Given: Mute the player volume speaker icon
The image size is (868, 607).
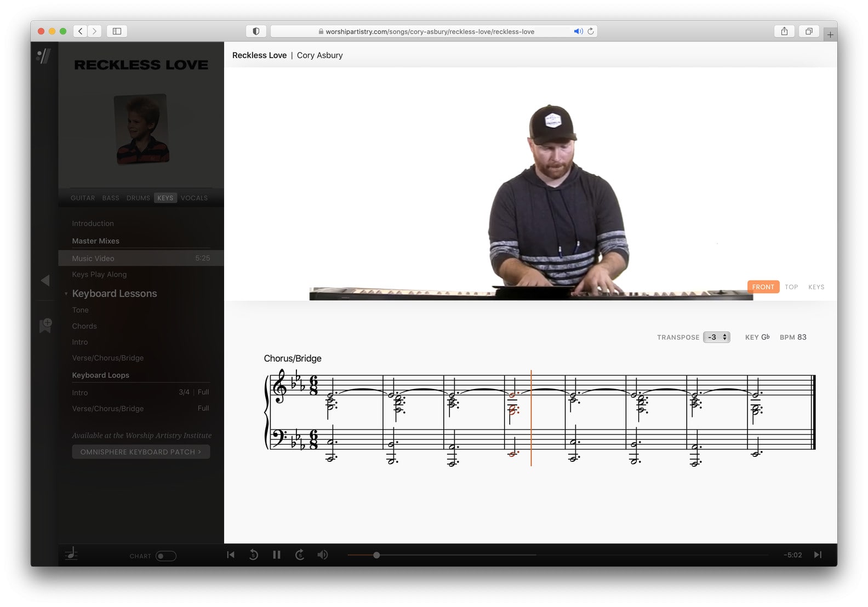Looking at the screenshot, I should point(323,555).
